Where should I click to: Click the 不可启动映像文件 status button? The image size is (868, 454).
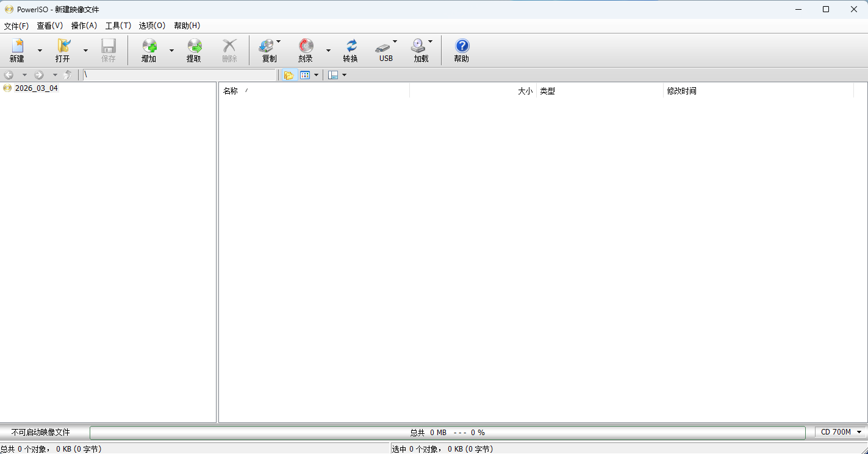[x=41, y=432]
